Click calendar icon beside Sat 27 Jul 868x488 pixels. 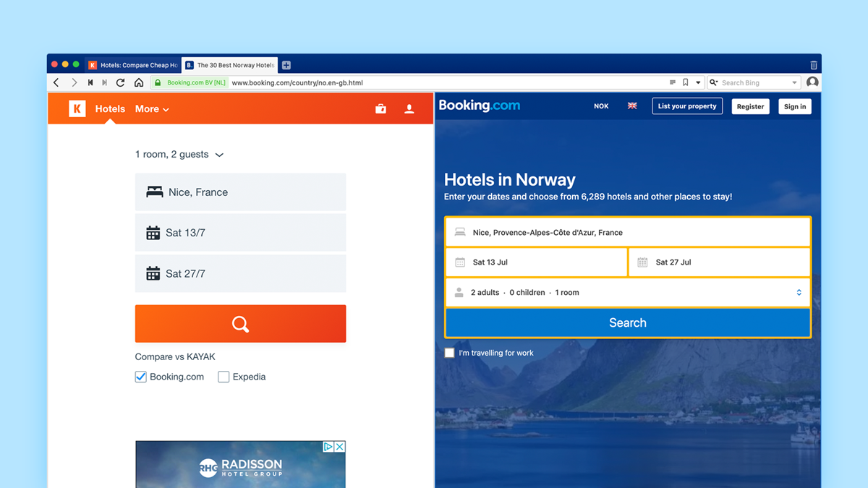[x=642, y=262]
